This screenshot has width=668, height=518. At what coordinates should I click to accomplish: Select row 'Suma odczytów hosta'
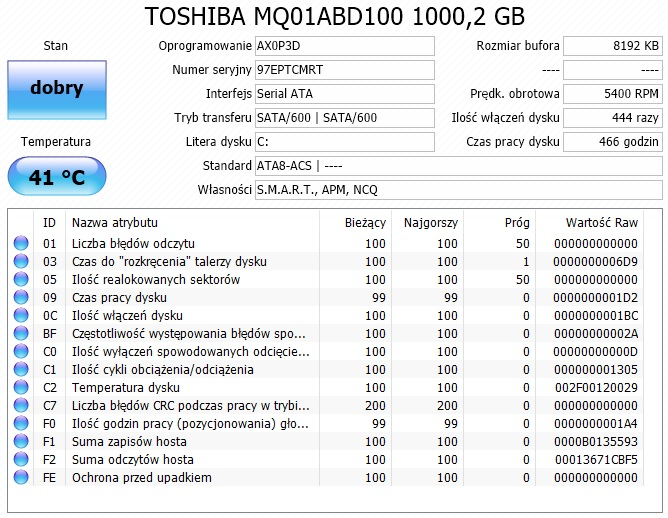tap(326, 459)
